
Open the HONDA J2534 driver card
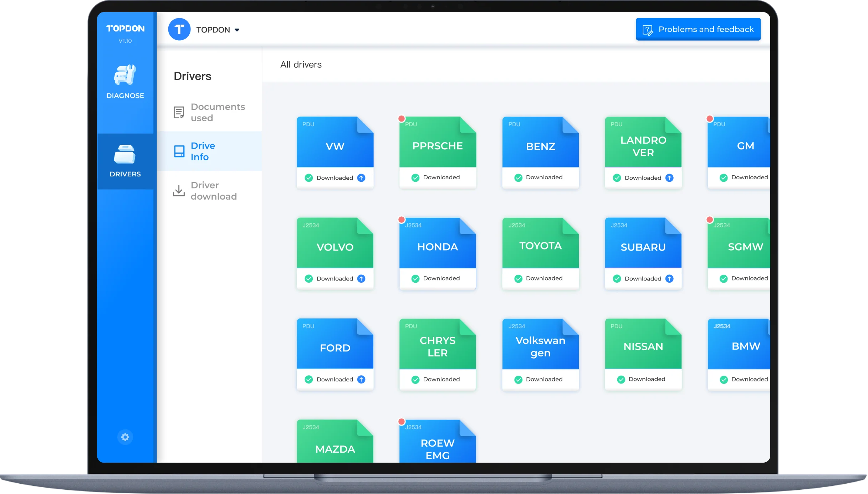point(438,253)
